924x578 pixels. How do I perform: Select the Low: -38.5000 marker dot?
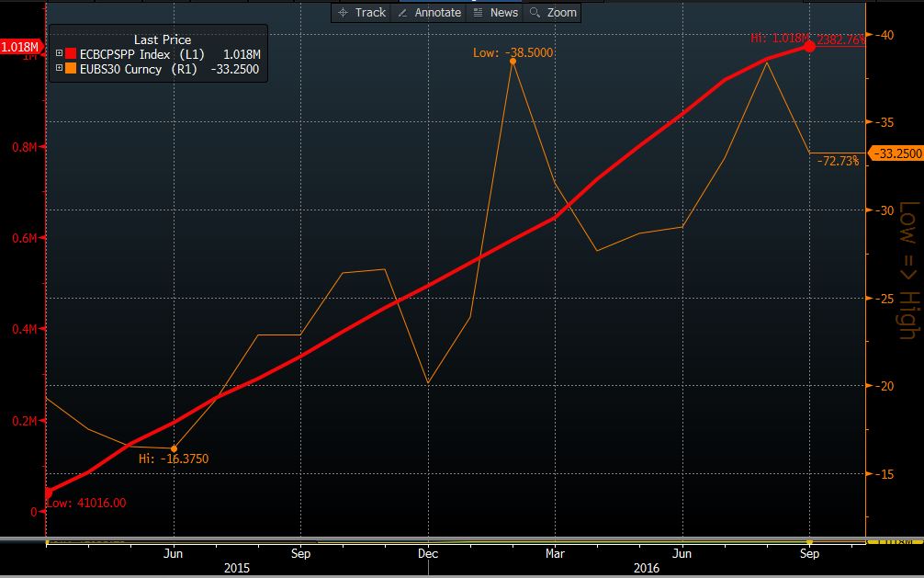pos(513,62)
